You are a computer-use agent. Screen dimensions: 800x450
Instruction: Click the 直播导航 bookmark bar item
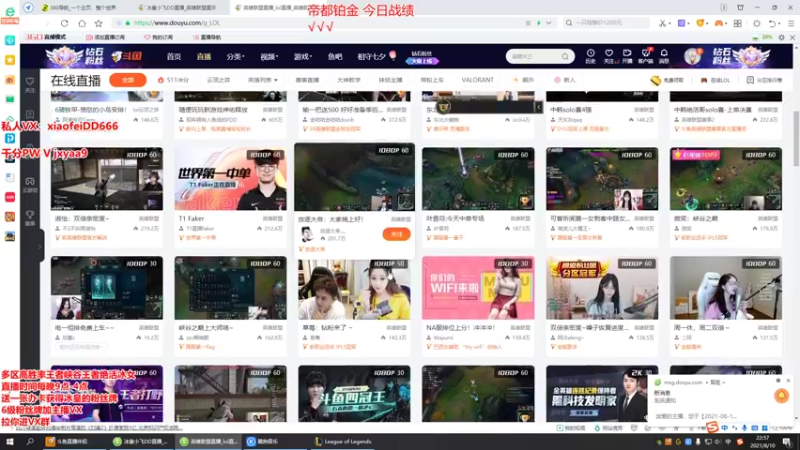click(207, 37)
